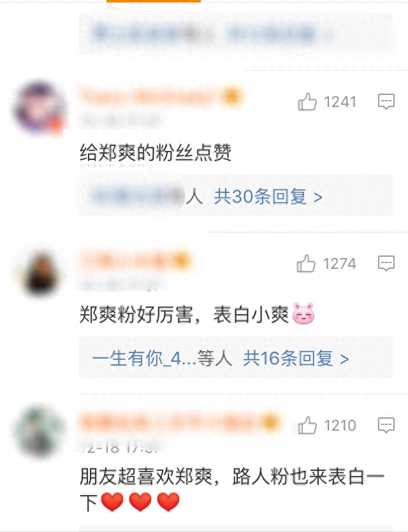Expand 共30条回复 replies

point(268,197)
